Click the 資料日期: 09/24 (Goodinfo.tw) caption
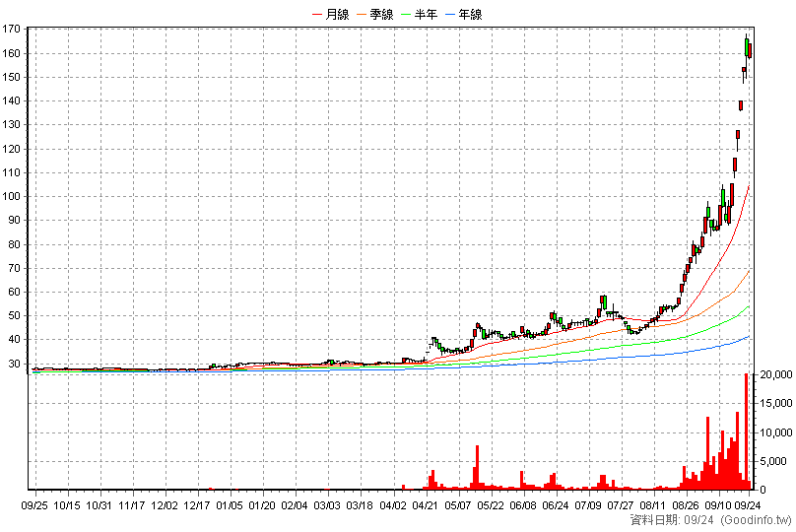Viewport: 796px width, 532px height. [x=710, y=520]
